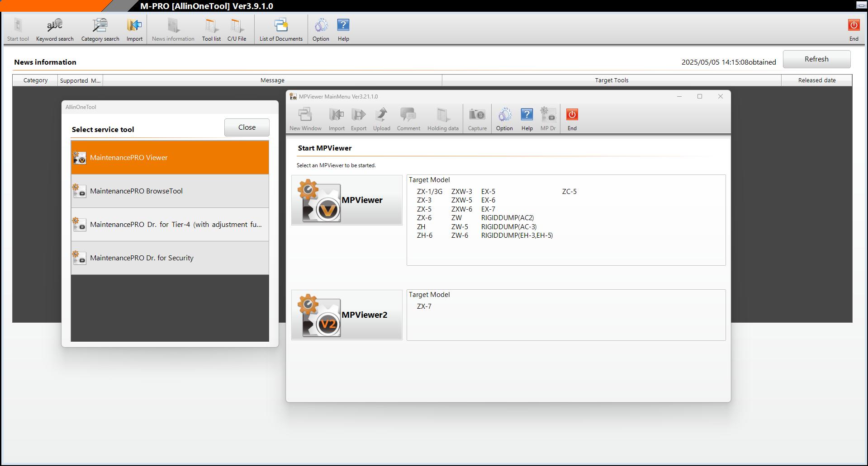This screenshot has height=466, width=868.
Task: Launch MP Dr from the MPViewer toolbar
Action: [x=548, y=119]
